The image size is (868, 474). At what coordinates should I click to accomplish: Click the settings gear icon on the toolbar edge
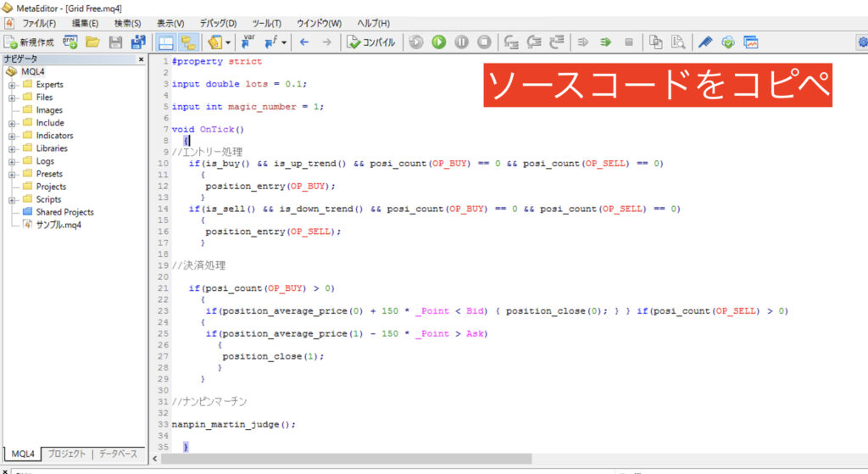pyautogui.click(x=862, y=42)
